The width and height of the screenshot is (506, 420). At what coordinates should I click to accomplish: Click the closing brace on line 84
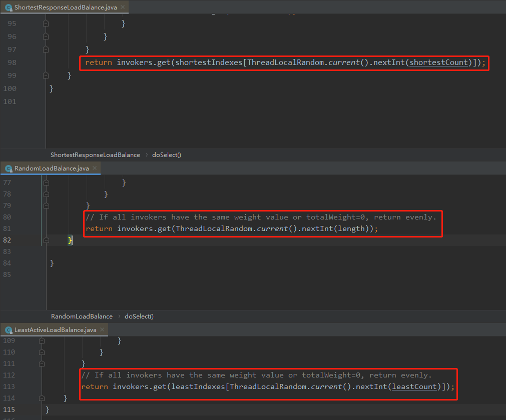point(52,263)
